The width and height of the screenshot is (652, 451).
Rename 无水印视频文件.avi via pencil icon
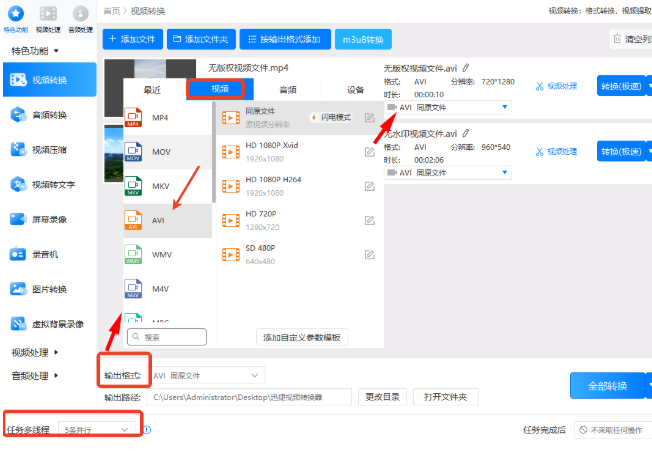[x=466, y=133]
